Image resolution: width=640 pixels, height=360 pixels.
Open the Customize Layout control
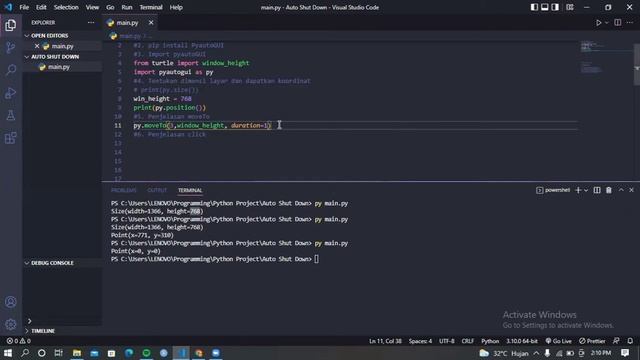(x=570, y=7)
